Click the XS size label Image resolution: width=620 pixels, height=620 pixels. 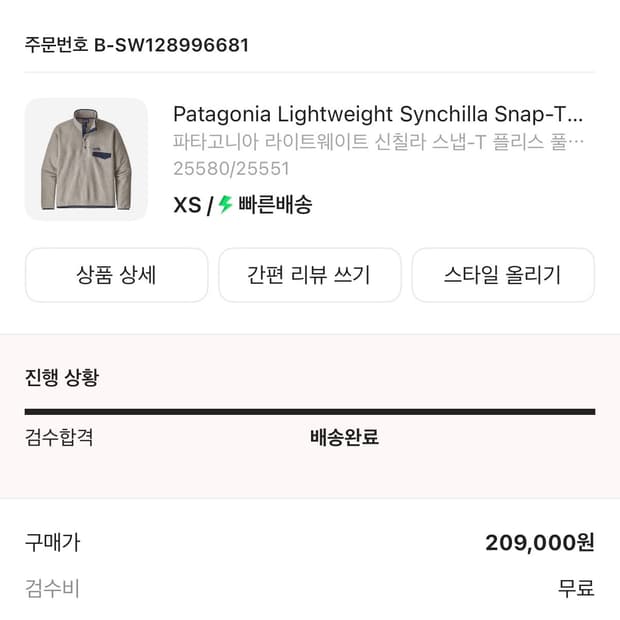click(187, 205)
